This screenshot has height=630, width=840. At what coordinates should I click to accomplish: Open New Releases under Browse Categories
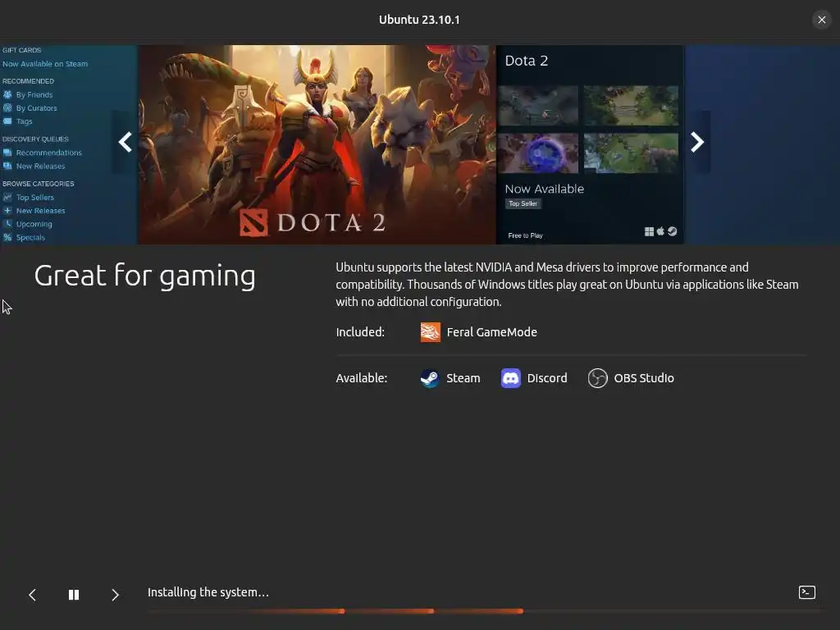pyautogui.click(x=41, y=211)
